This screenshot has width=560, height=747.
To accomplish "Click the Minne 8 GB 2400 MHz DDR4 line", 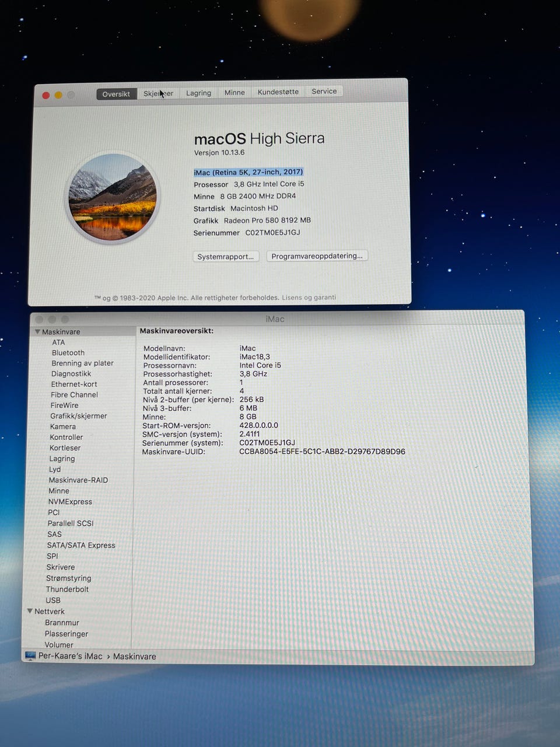I will pyautogui.click(x=245, y=196).
